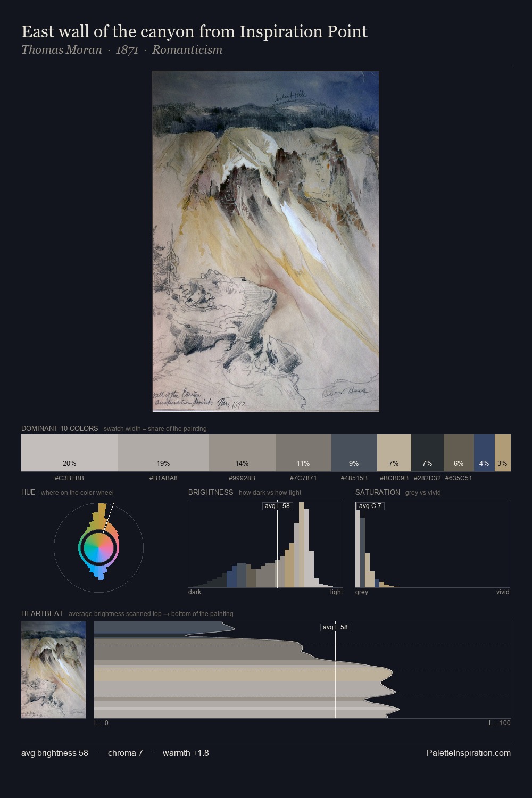The height and width of the screenshot is (798, 532).
Task: Click the chroma 7 footer stat
Action: coord(126,753)
